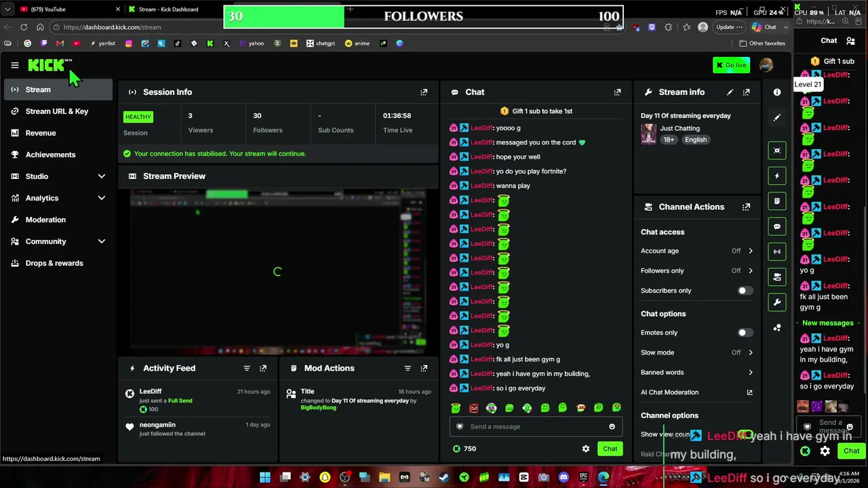Image resolution: width=868 pixels, height=488 pixels.
Task: Pop out the Stream info panel
Action: tap(746, 92)
